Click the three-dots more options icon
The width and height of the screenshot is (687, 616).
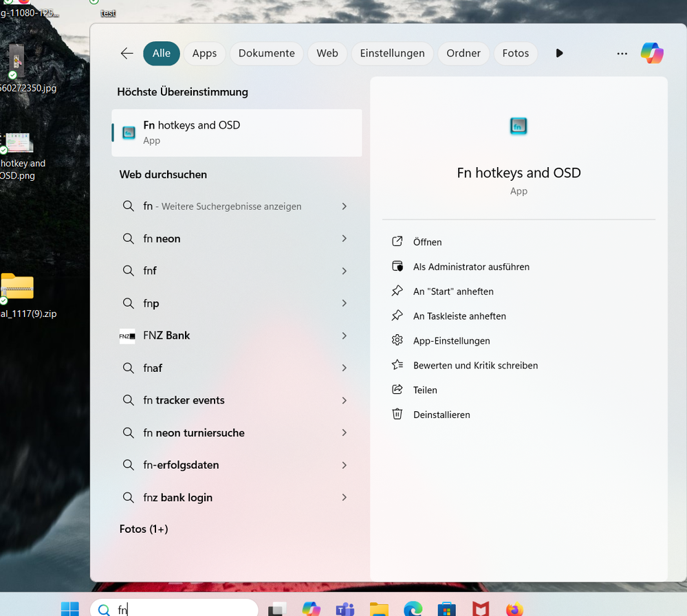tap(622, 54)
